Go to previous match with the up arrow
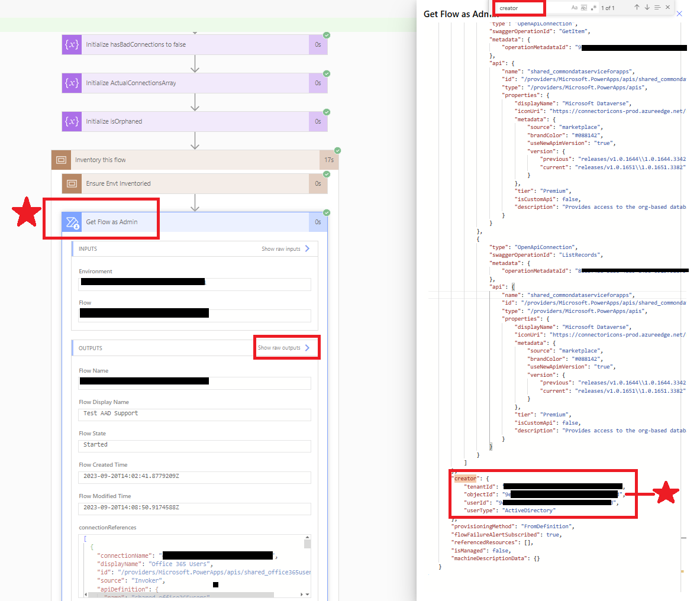Viewport: 700px width, 601px height. (x=637, y=7)
